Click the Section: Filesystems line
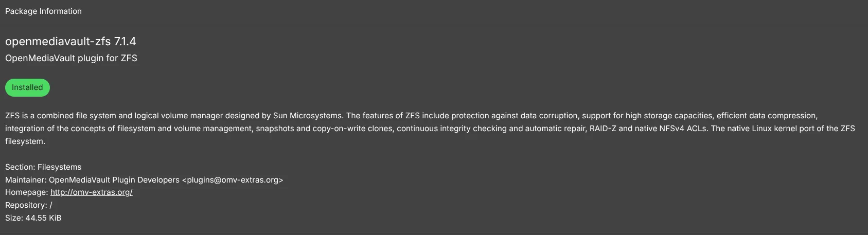 43,167
